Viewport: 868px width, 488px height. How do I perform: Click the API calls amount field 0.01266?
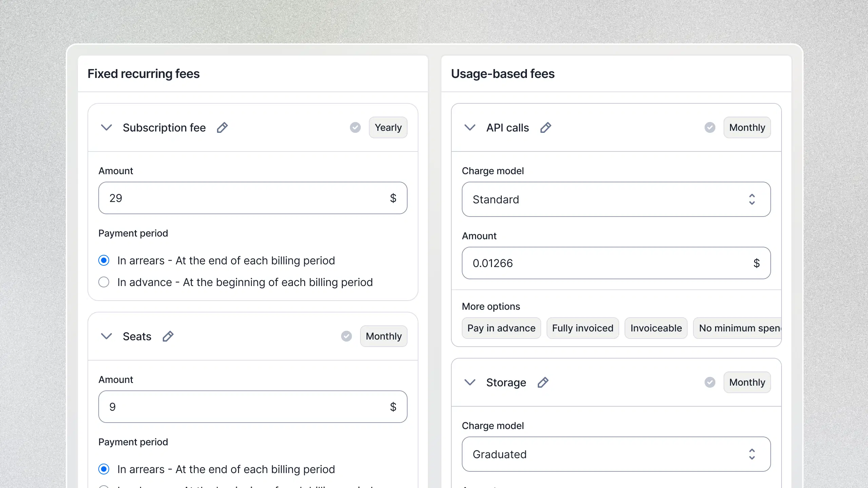[604, 263]
